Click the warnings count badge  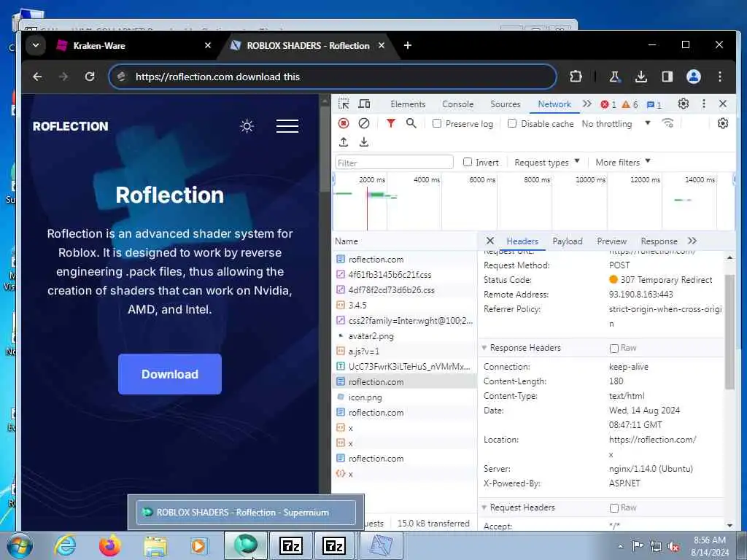coord(630,104)
